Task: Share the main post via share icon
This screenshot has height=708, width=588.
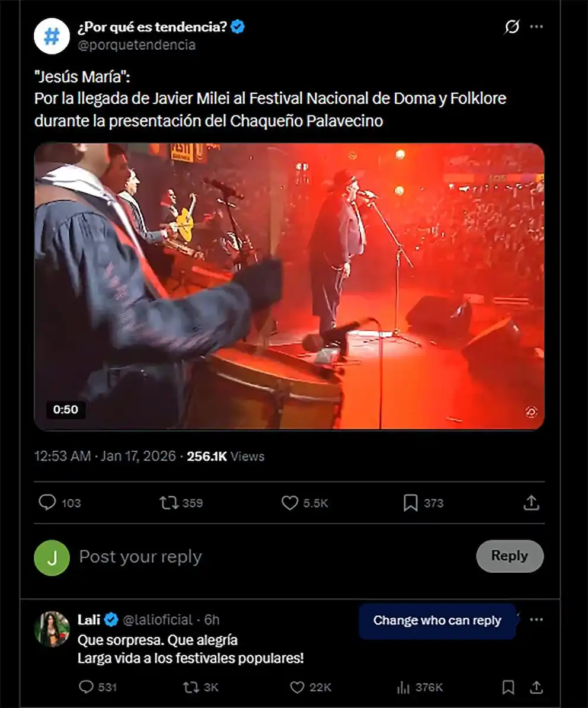Action: [532, 503]
